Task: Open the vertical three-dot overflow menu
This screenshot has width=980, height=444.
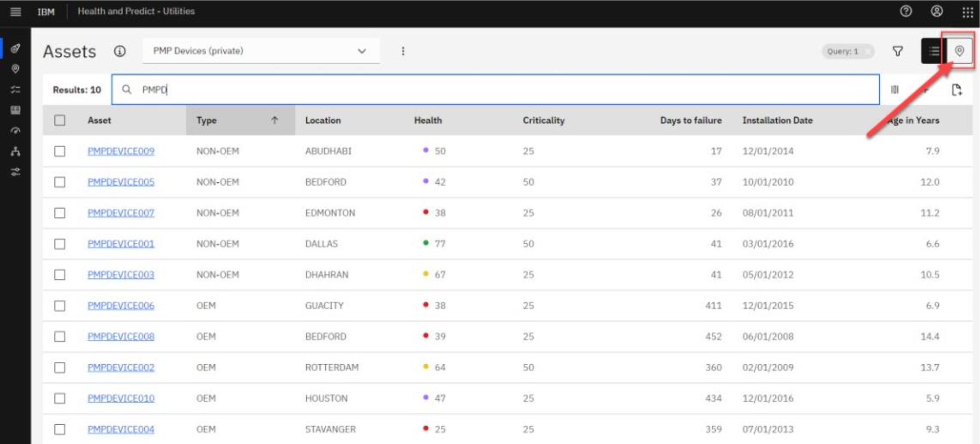Action: coord(403,51)
